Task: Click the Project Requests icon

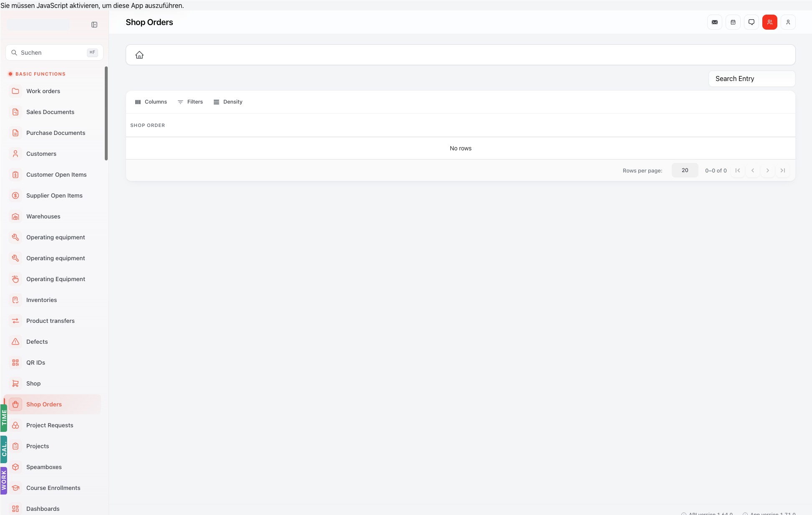Action: pos(15,425)
